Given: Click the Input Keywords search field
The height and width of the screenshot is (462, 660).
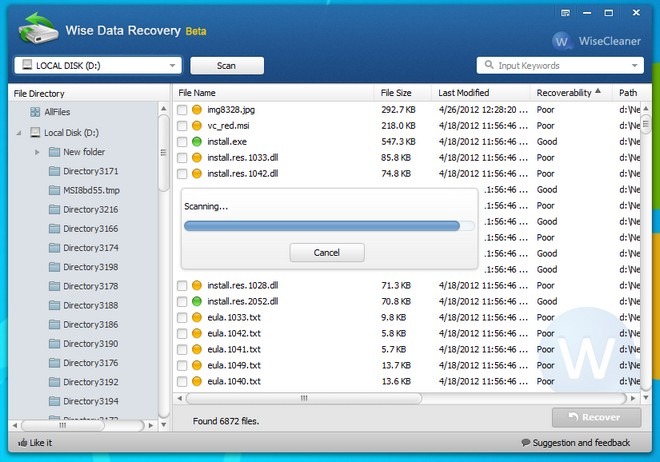Looking at the screenshot, I should (x=560, y=65).
